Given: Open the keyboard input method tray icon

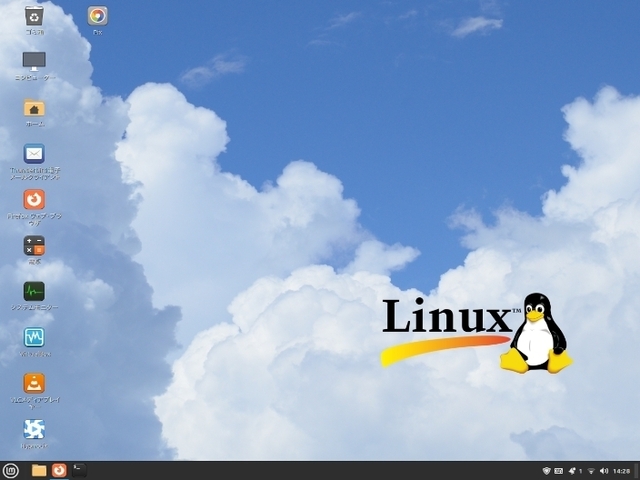Looking at the screenshot, I should tap(558, 471).
